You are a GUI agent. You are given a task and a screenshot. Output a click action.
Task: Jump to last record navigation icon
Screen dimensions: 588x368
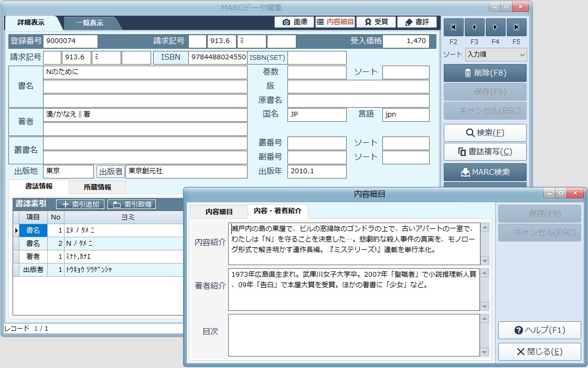click(x=516, y=27)
